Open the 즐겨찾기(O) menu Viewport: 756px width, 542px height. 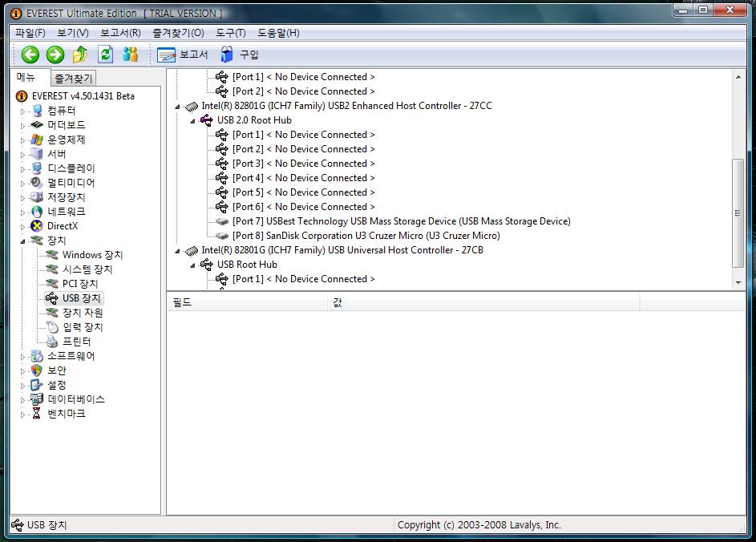coord(179,33)
